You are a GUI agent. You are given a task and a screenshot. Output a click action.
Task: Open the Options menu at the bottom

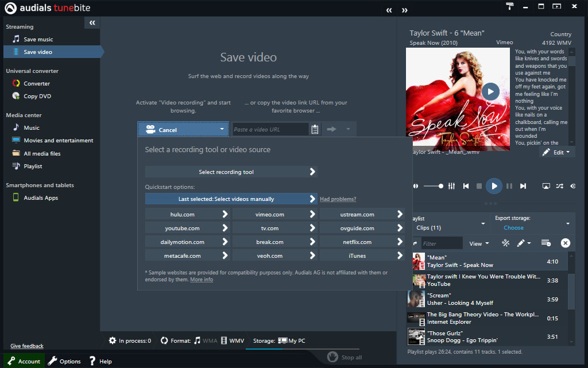(65, 361)
